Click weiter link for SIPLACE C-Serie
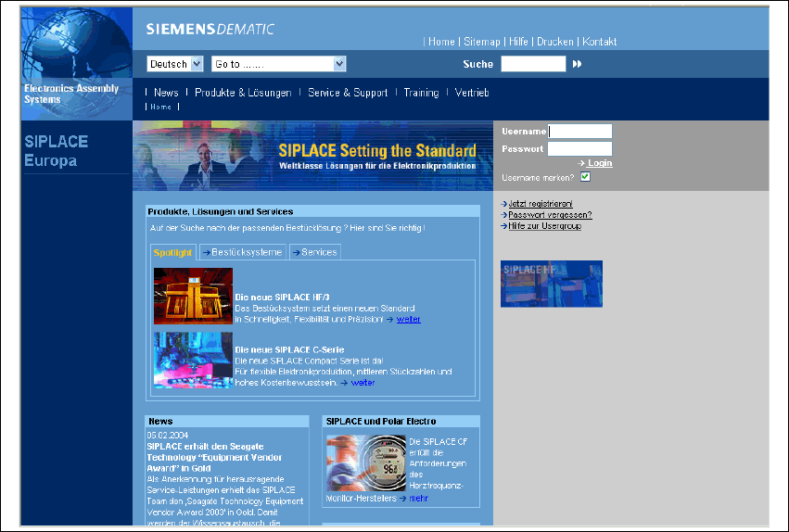 [363, 383]
